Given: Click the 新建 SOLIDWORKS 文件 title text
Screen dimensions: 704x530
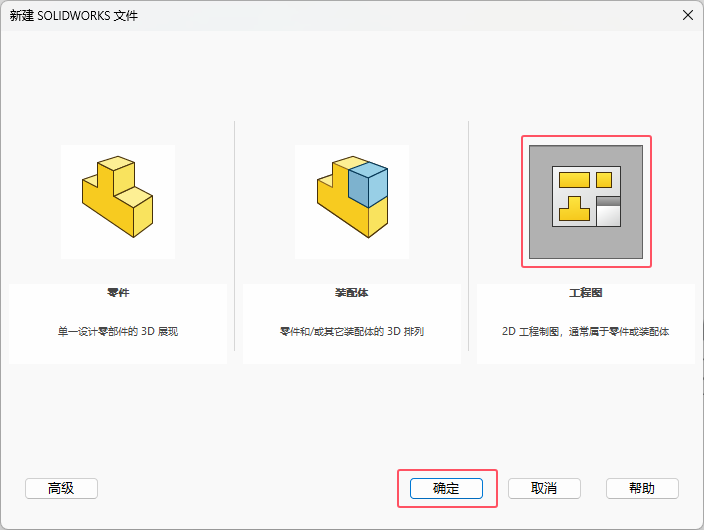Looking at the screenshot, I should click(74, 16).
